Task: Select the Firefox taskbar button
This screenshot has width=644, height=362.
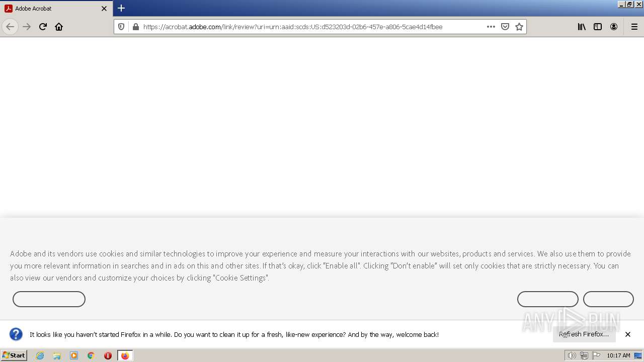Action: click(x=125, y=355)
